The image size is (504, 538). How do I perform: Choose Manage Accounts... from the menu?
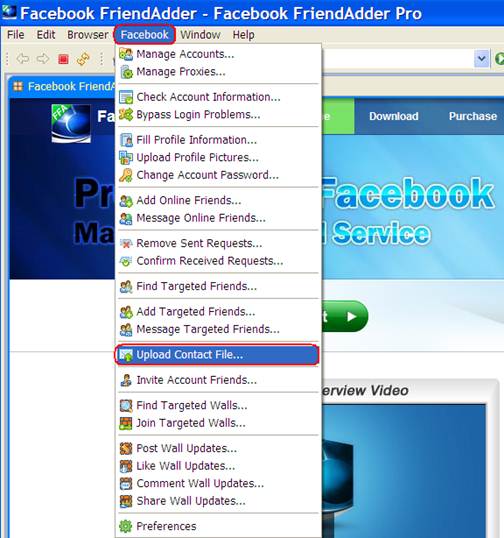(218, 54)
